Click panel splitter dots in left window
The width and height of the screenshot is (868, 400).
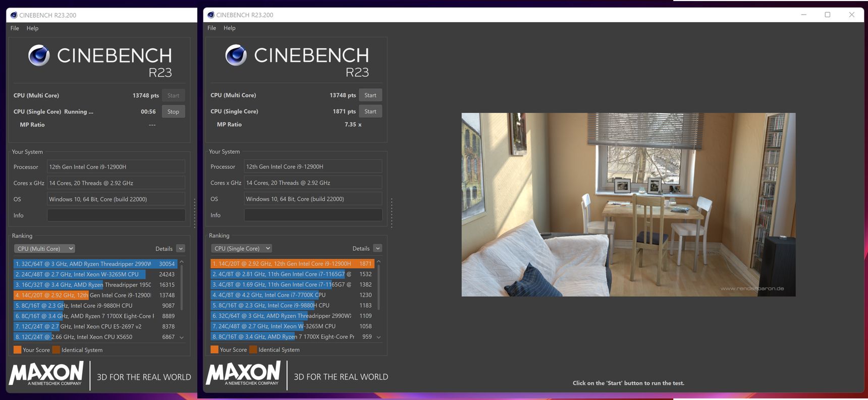point(195,213)
